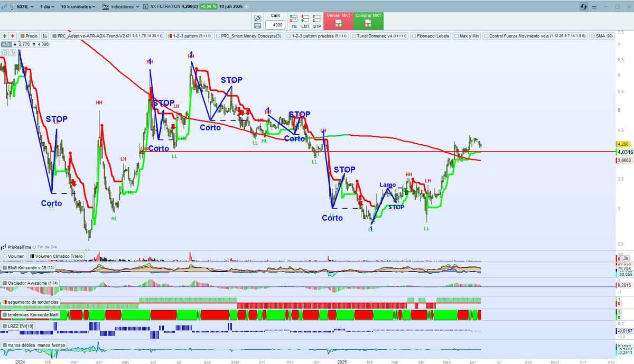634x364 pixels.
Task: Click the indicators chart icon beside Indicadores
Action: click(x=105, y=7)
